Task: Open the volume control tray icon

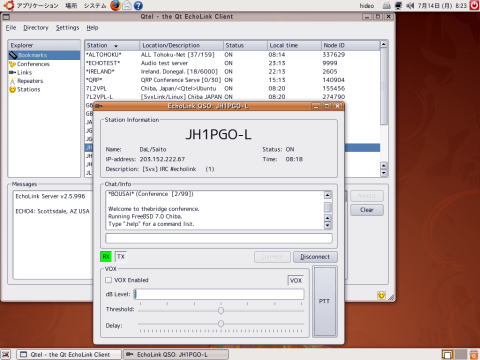Action: pos(410,6)
